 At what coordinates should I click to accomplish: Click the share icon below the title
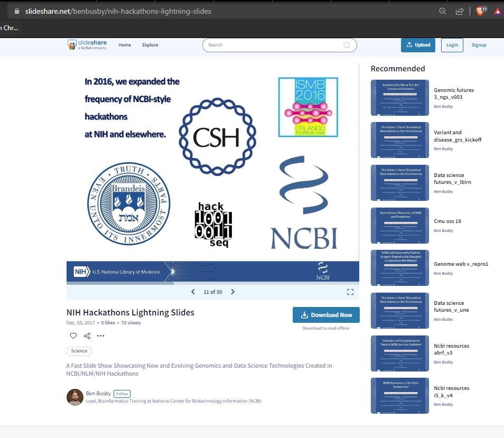(87, 336)
